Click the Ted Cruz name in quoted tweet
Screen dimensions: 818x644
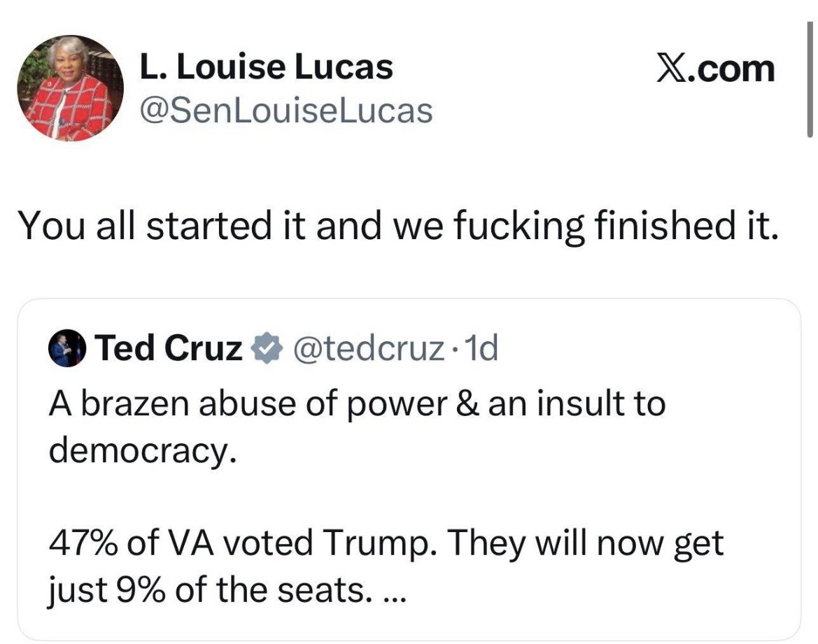pos(168,349)
